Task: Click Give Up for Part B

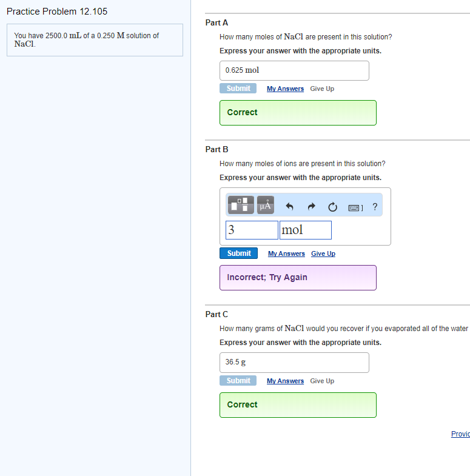Action: point(323,253)
